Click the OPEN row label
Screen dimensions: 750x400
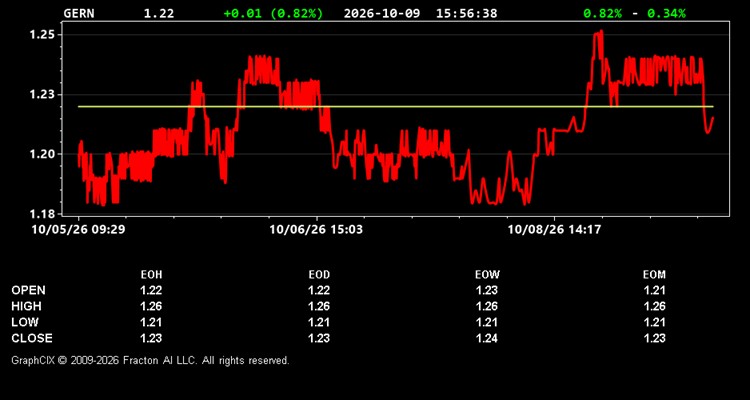point(29,290)
